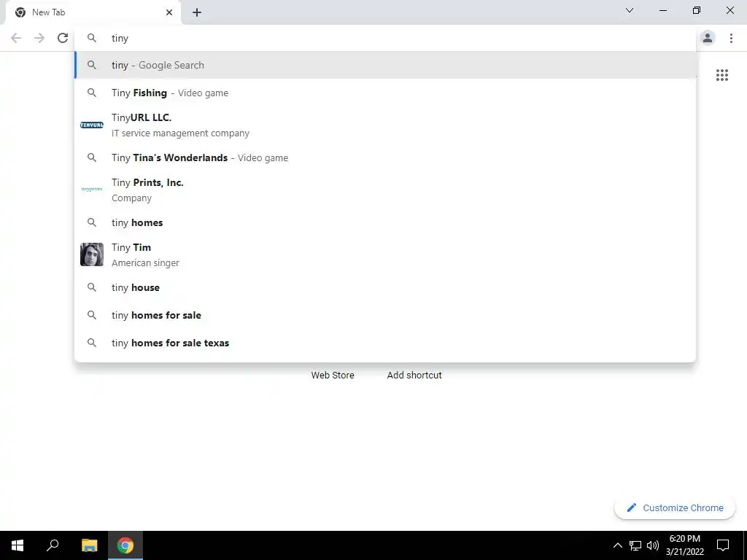Choose Tiny Tim American singer suggestion
Screen dimensions: 747x560
(386, 254)
